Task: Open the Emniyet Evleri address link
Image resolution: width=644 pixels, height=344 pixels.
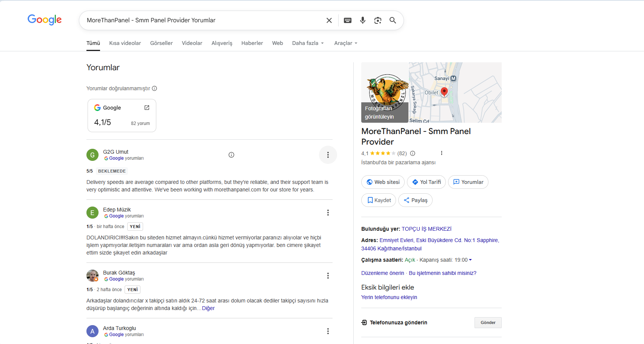Action: click(430, 244)
